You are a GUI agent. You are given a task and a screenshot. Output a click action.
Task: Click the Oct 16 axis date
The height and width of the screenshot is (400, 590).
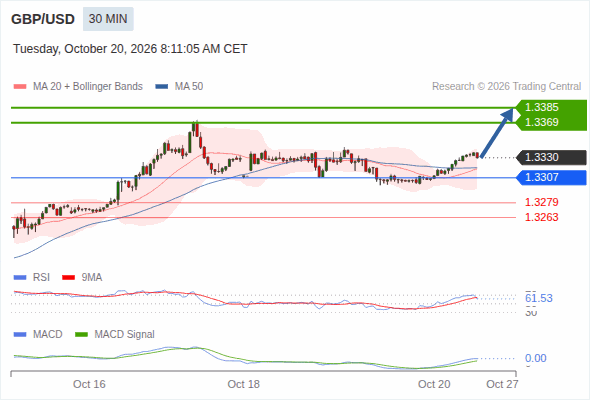pos(89,384)
